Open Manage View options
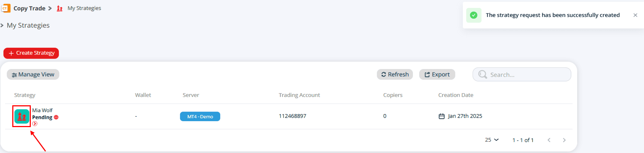 33,74
